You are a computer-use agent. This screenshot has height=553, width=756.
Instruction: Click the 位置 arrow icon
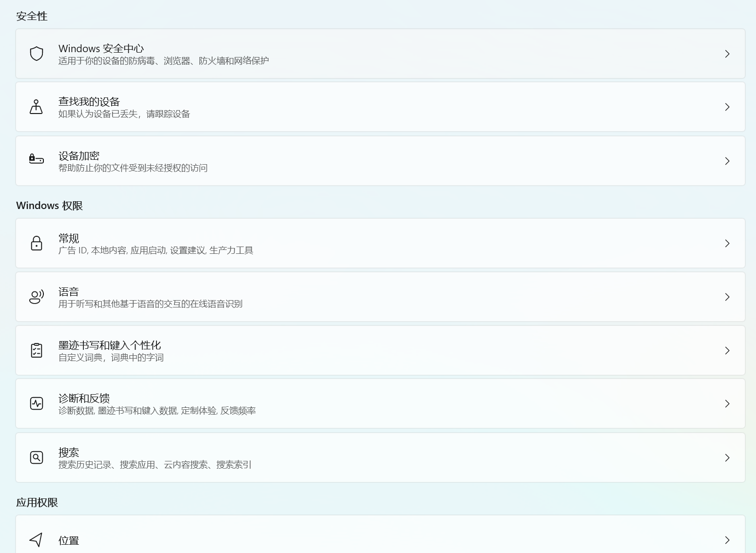point(36,539)
